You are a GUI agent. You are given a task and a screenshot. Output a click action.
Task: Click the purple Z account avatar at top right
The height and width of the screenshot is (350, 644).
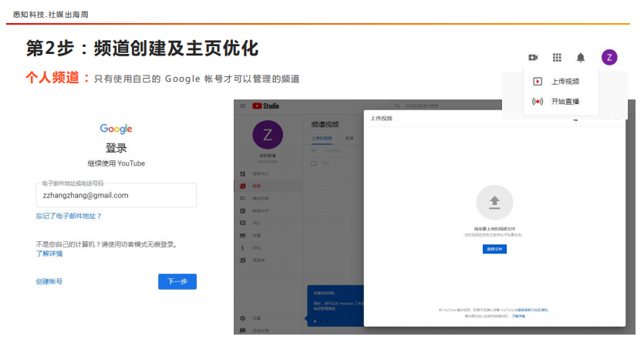click(609, 58)
